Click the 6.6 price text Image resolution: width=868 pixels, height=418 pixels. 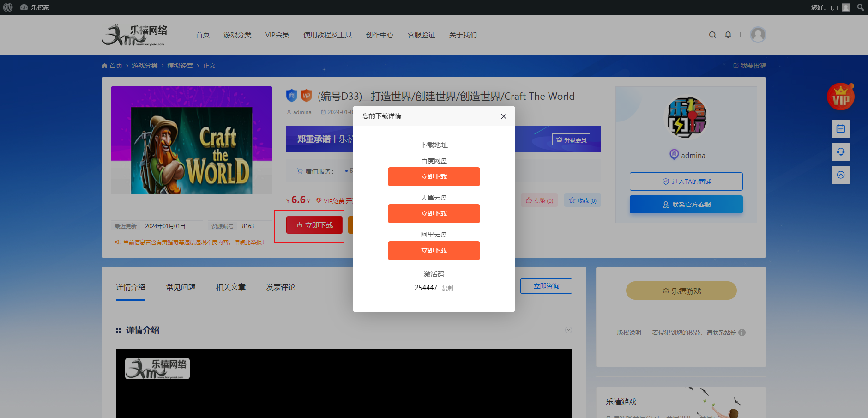(298, 200)
